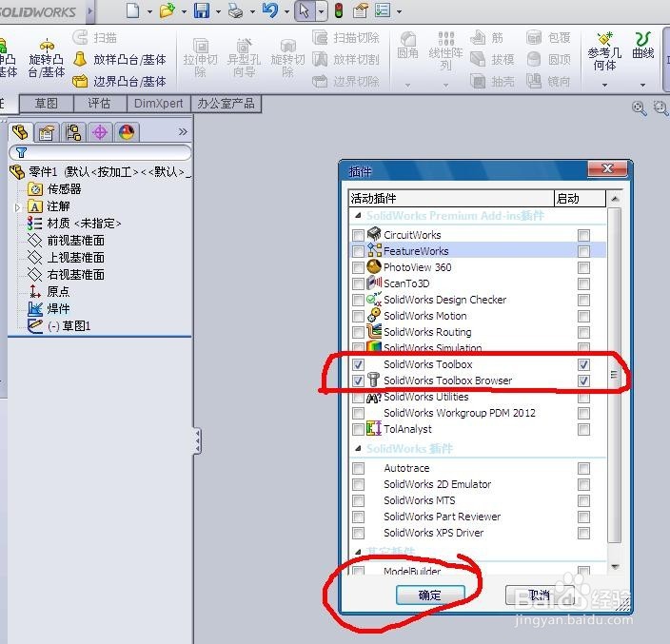The image size is (670, 644).
Task: Click the 取消 button
Action: pos(540,595)
